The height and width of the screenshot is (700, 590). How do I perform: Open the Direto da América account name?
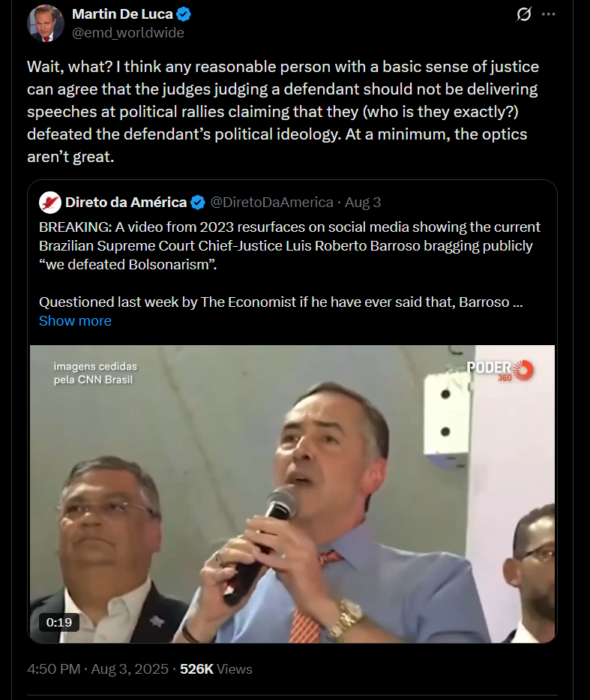[x=126, y=203]
